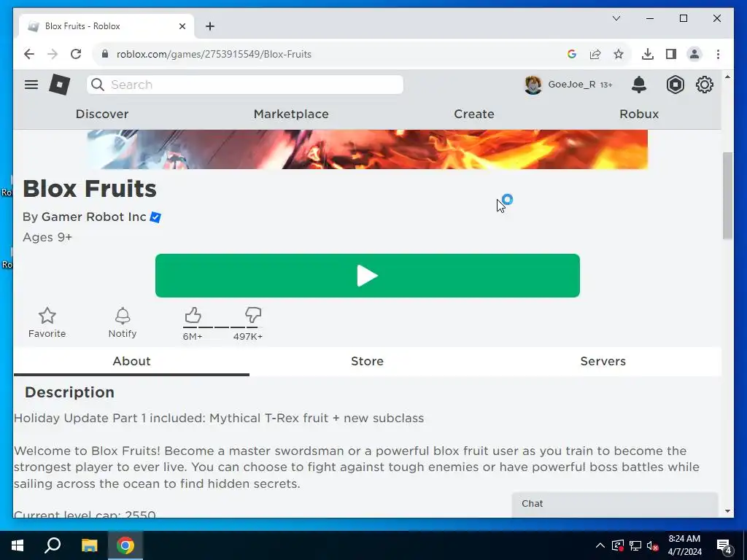The width and height of the screenshot is (747, 560).
Task: View site info via the lock icon
Action: [x=105, y=54]
